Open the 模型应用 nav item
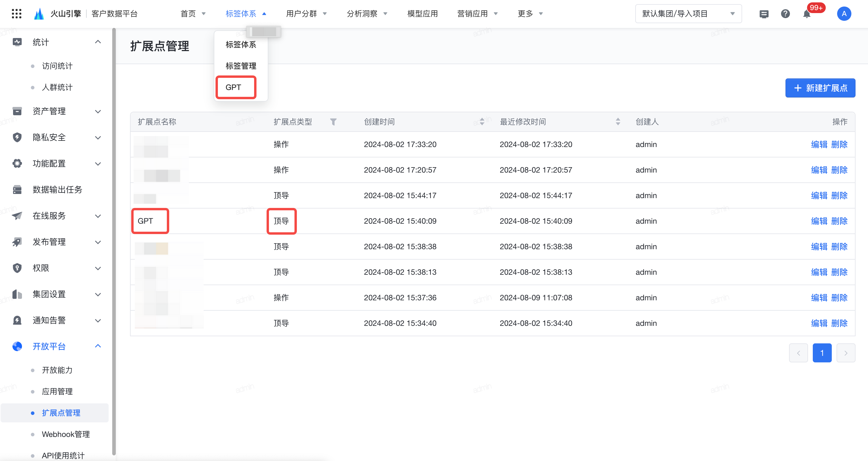The height and width of the screenshot is (461, 868). pos(422,14)
